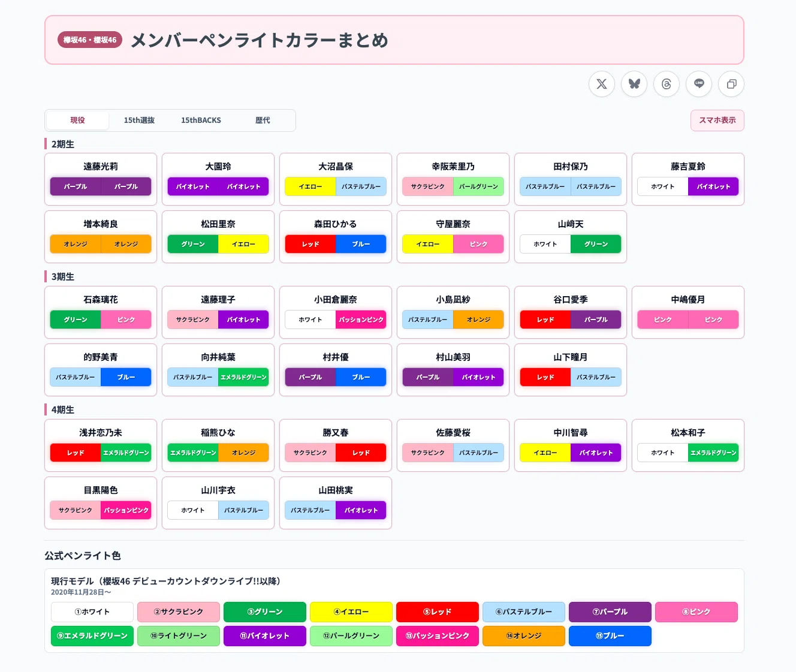
Task: Open the 中嶋優月 member name
Action: point(688,300)
